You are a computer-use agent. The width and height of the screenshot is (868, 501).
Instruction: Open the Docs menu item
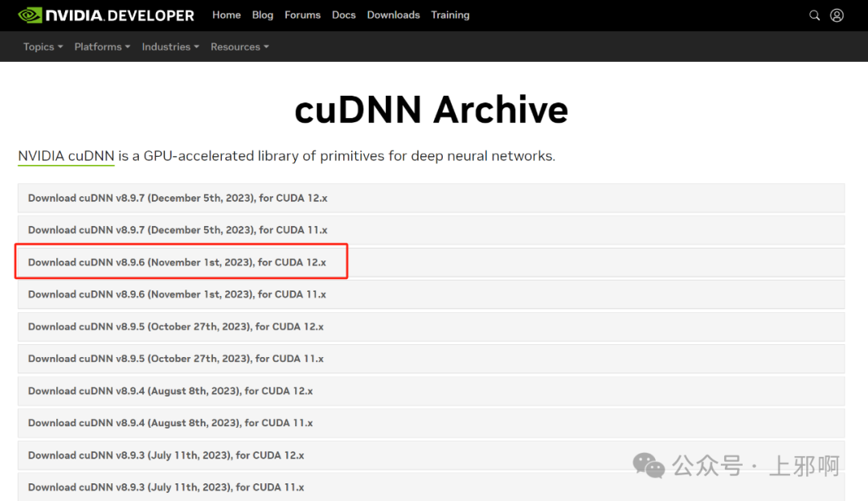tap(344, 15)
